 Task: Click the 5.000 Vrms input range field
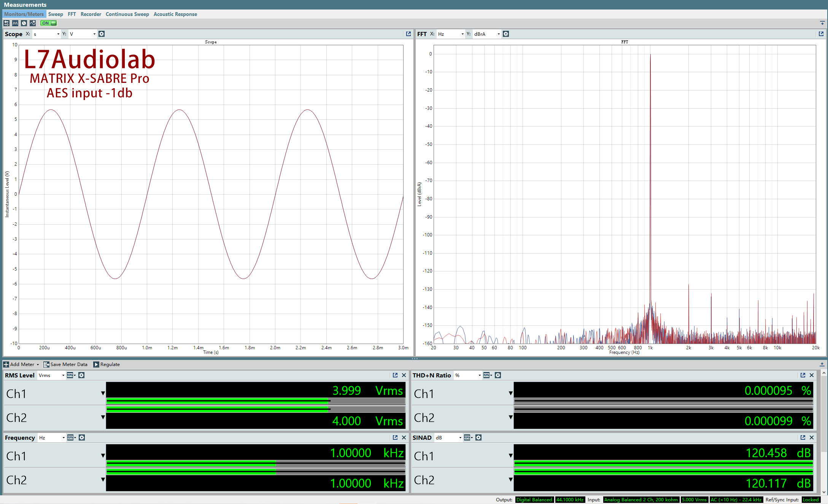(694, 500)
